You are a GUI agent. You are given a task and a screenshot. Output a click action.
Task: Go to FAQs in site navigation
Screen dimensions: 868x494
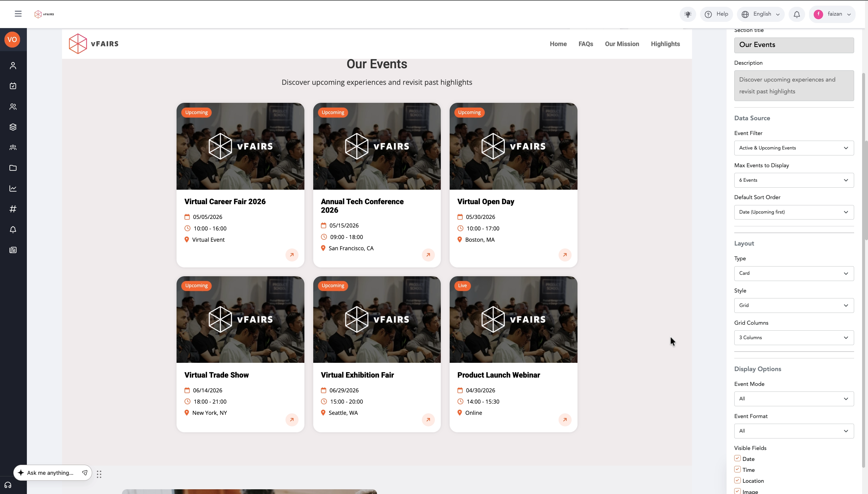coord(586,44)
